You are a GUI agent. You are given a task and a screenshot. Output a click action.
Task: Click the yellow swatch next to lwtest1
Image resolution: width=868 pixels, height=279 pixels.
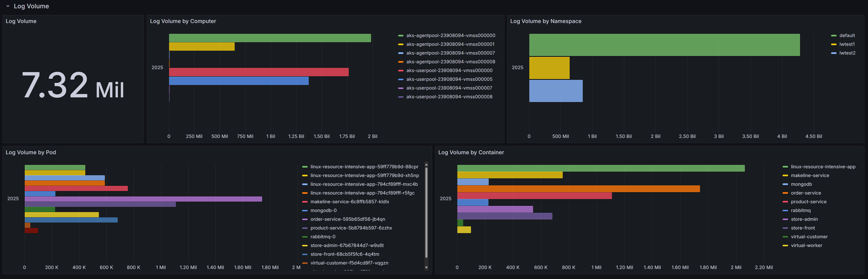[834, 44]
